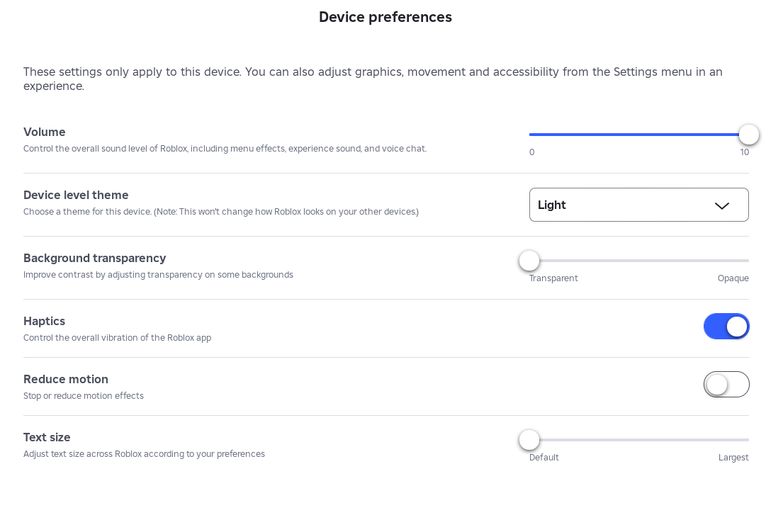Viewport: 783px width, 532px height.
Task: Click the "Largest" text size label
Action: [733, 458]
